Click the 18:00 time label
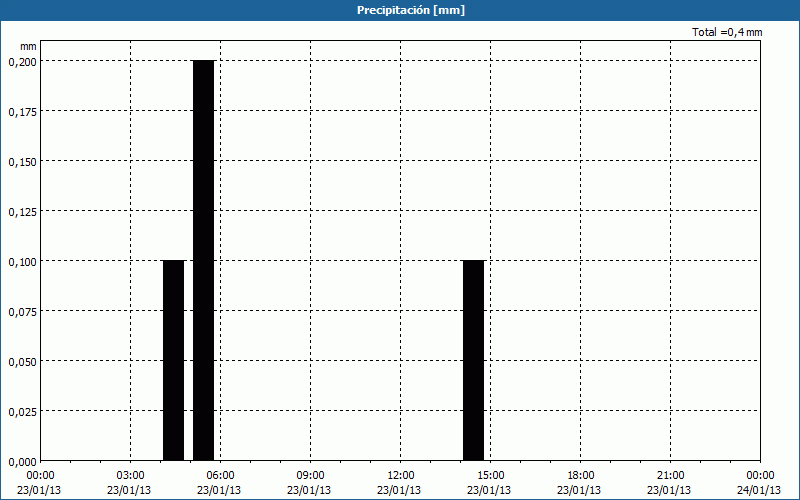This screenshot has width=800, height=500. pos(581,476)
